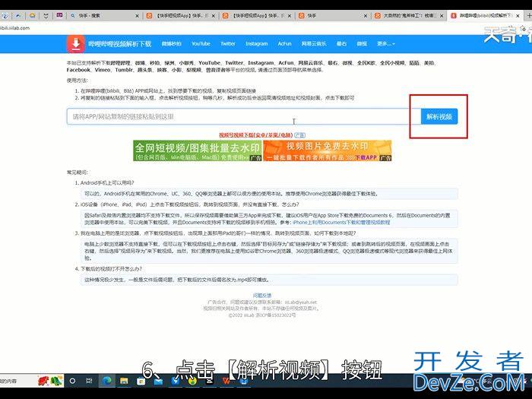Viewport: 532px width, 399px height.
Task: Open the Instagram nav item
Action: (x=257, y=44)
